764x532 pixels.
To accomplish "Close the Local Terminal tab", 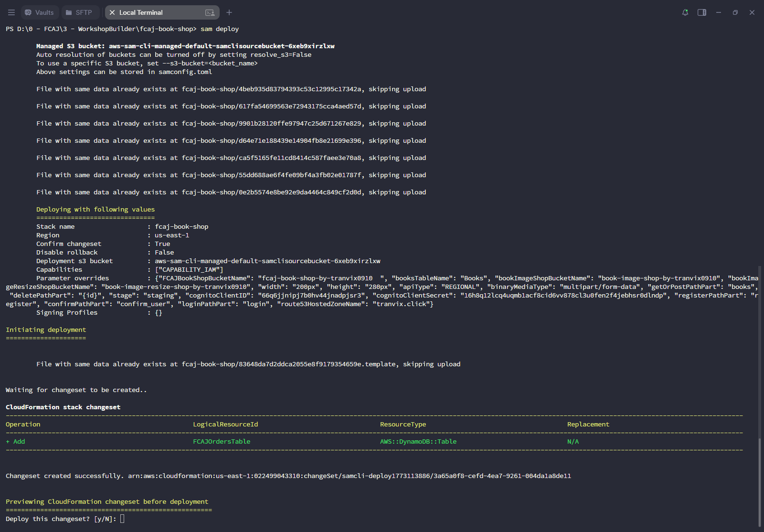I will [x=112, y=12].
